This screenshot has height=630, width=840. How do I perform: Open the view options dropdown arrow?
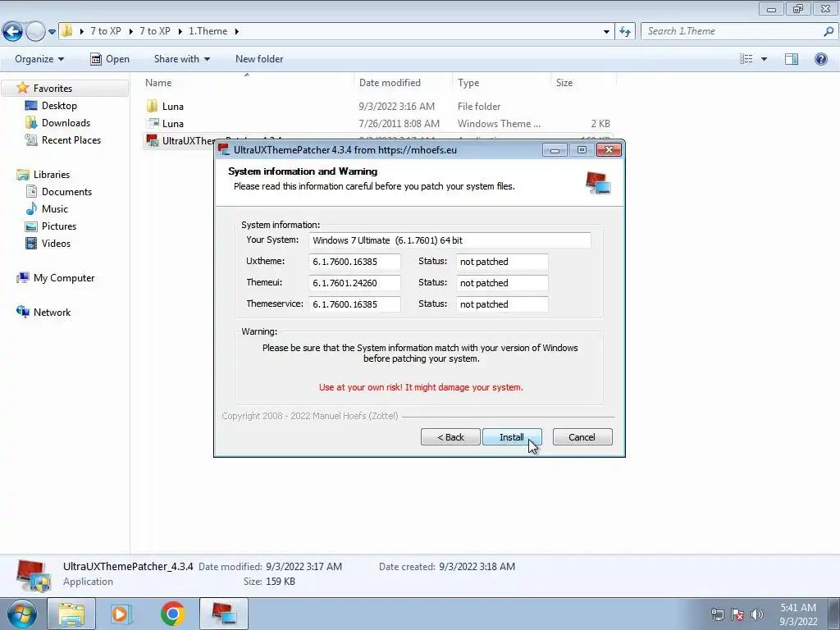click(764, 59)
